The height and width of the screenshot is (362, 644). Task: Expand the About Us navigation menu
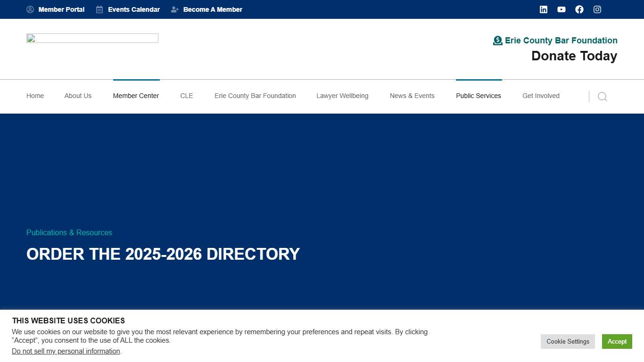pyautogui.click(x=78, y=96)
